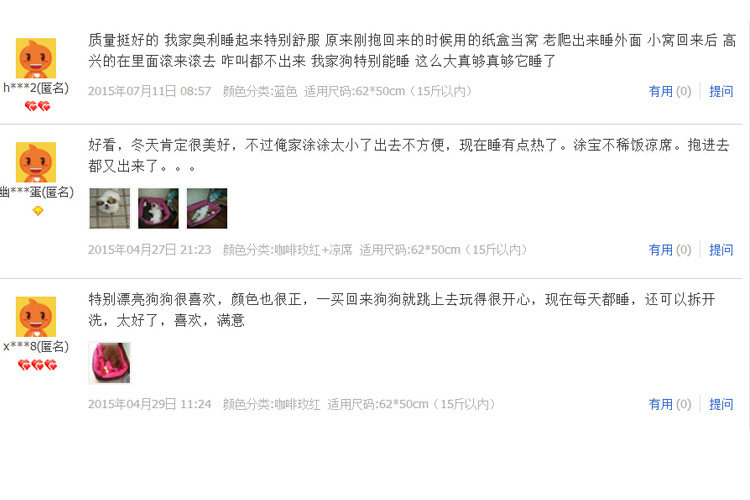Viewport: 750px width, 500px height.
Task: Click avatar of reviewer x***8
Action: pyautogui.click(x=36, y=316)
